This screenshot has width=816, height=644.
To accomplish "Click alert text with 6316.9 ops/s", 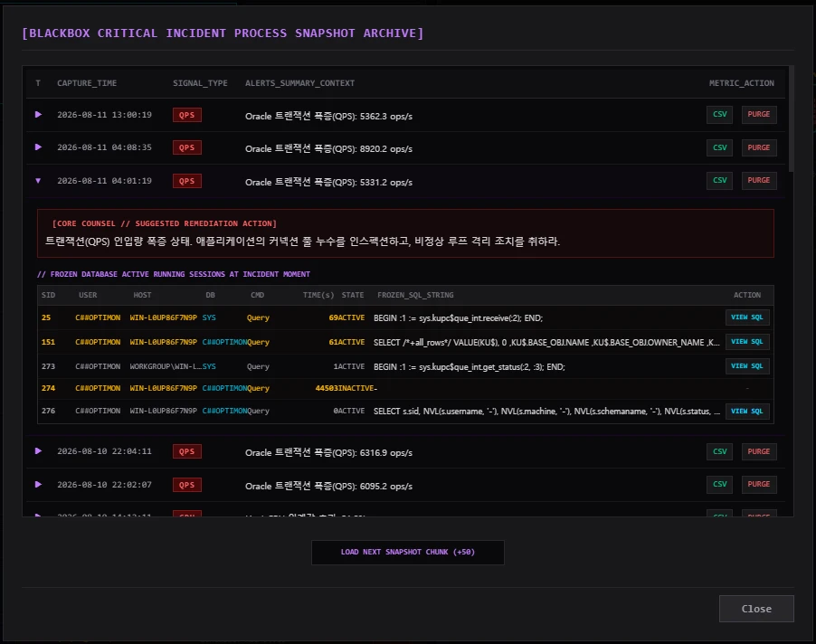I will tap(329, 452).
